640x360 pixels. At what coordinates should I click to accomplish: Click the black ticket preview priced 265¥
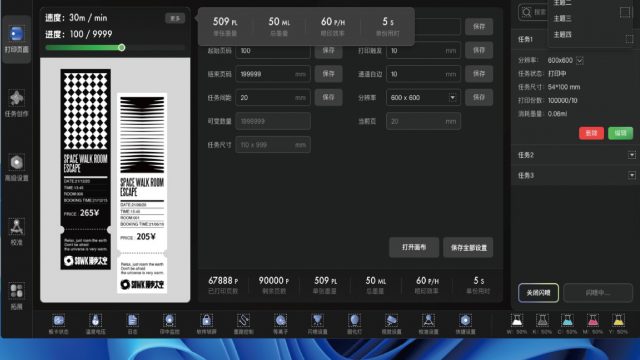(86, 169)
